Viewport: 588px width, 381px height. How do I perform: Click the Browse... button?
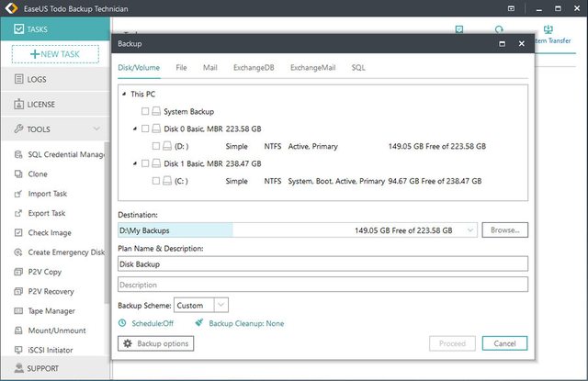(x=504, y=230)
